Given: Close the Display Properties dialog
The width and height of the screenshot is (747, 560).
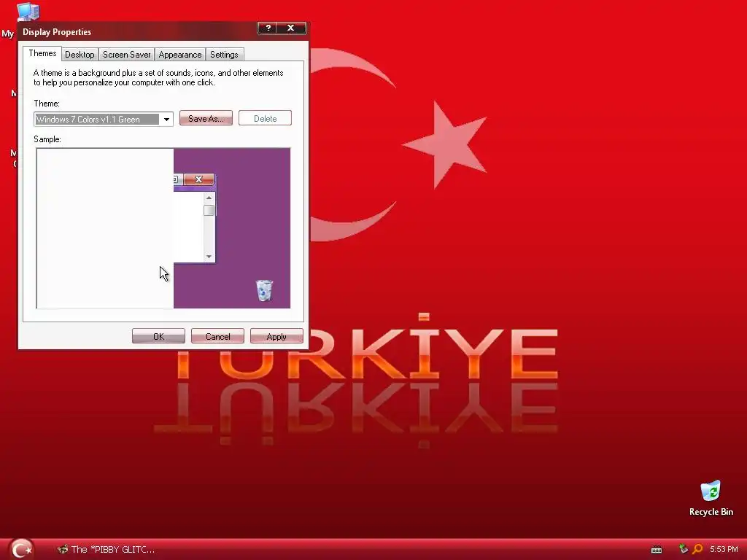Looking at the screenshot, I should click(290, 28).
